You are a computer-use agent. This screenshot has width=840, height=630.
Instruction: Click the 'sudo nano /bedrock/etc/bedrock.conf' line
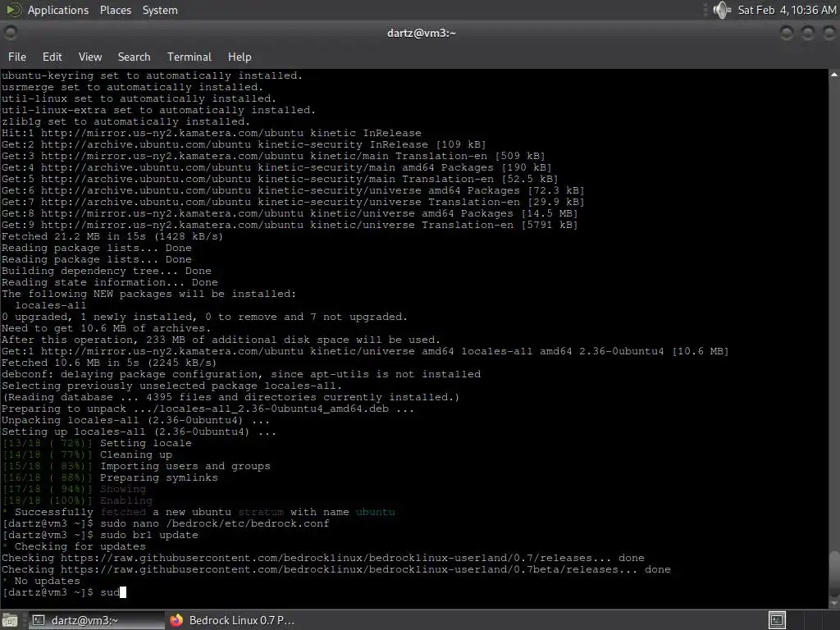(166, 523)
